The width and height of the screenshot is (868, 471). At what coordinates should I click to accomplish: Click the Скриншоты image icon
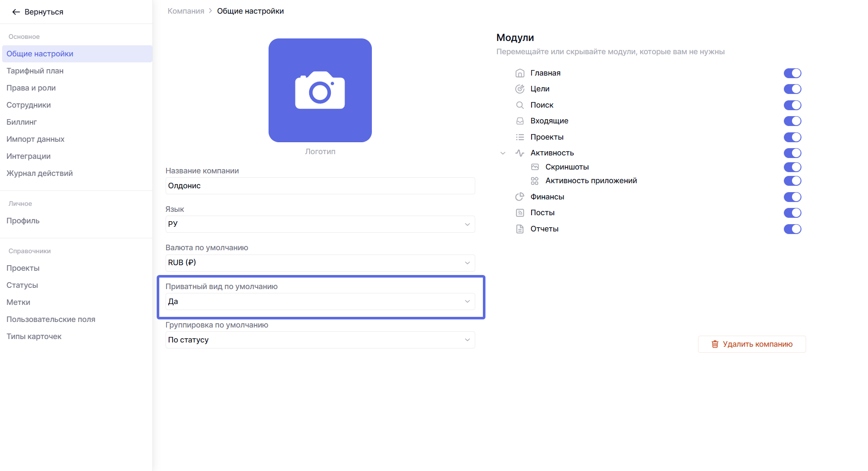coord(535,167)
